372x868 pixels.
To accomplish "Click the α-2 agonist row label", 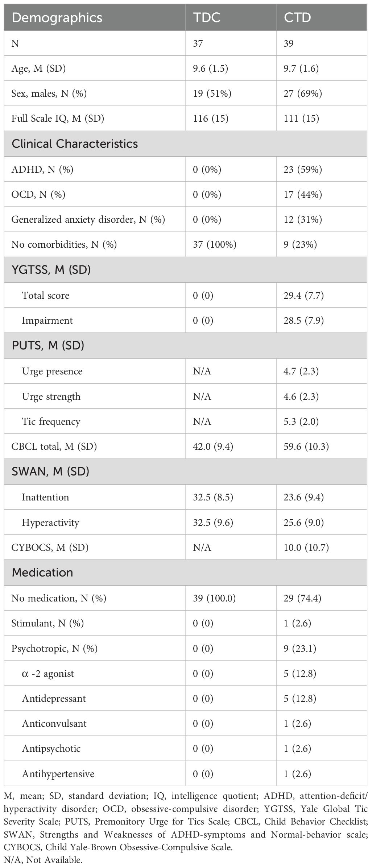I will pyautogui.click(x=48, y=674).
